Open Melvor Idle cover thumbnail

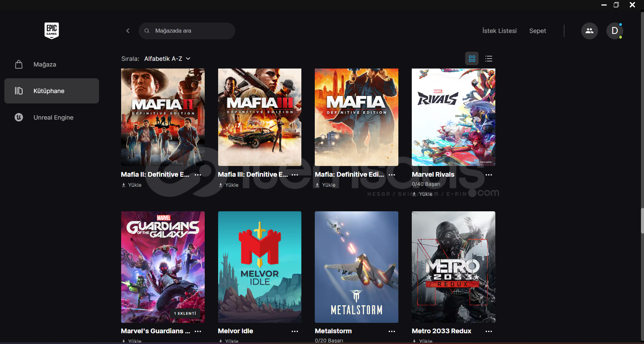tap(260, 267)
